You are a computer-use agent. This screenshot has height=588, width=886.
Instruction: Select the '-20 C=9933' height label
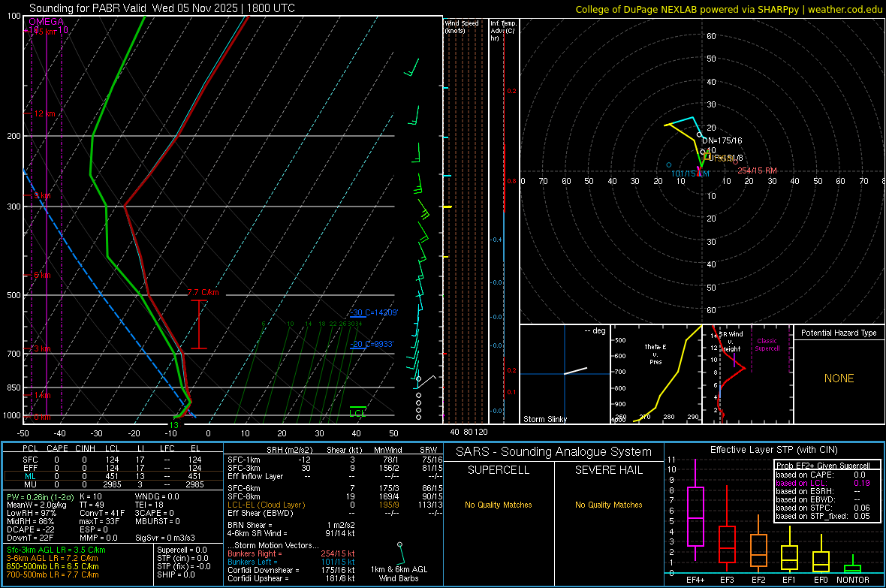tap(372, 344)
